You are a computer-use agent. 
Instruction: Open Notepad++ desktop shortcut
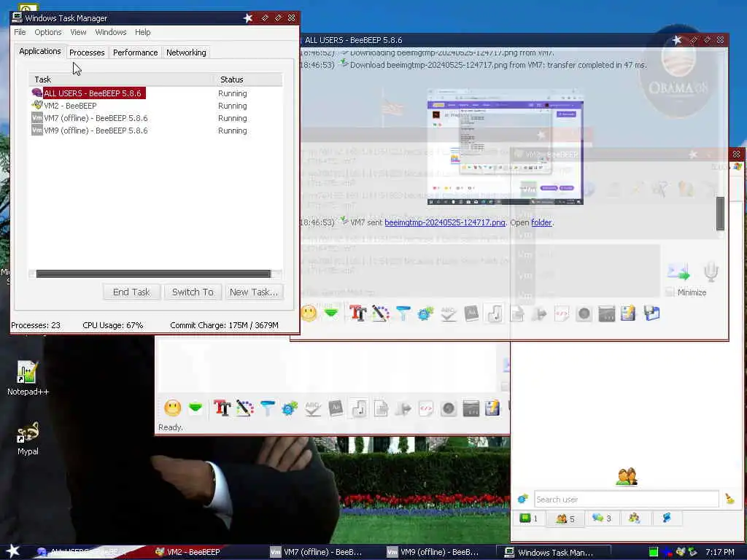(x=28, y=378)
